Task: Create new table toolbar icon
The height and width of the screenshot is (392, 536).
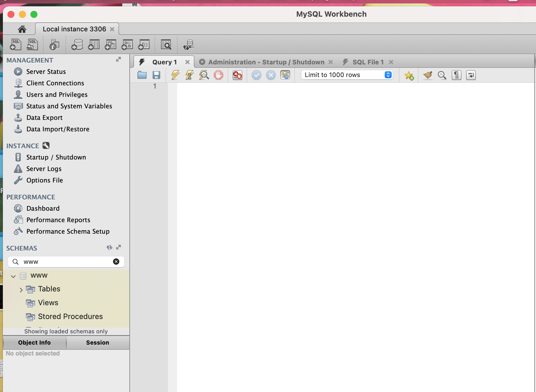Action: 94,45
